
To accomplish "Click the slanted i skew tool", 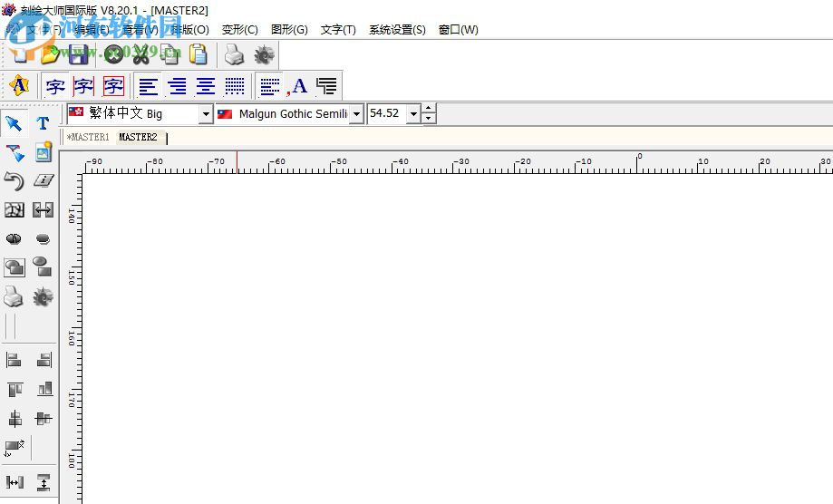I will pyautogui.click(x=43, y=180).
